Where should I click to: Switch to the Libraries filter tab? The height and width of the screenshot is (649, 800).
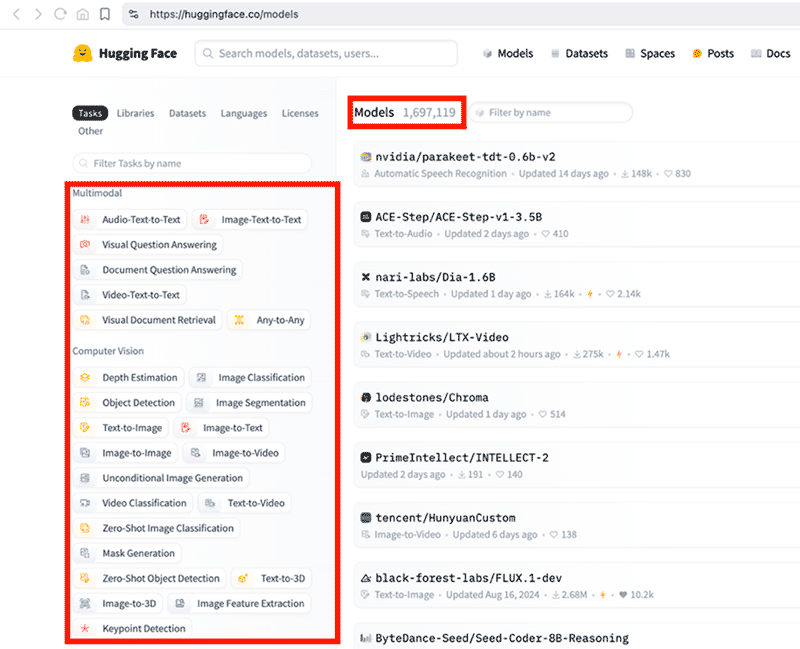click(x=135, y=113)
